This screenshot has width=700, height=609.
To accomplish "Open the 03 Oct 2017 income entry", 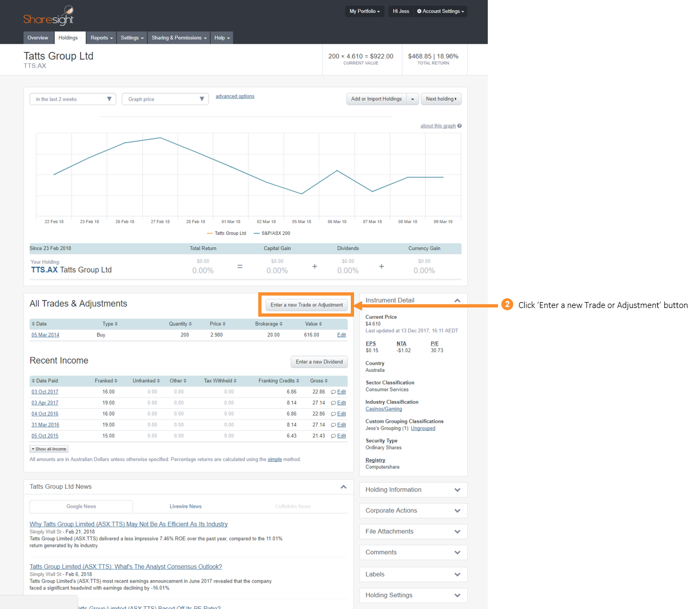I will 45,392.
